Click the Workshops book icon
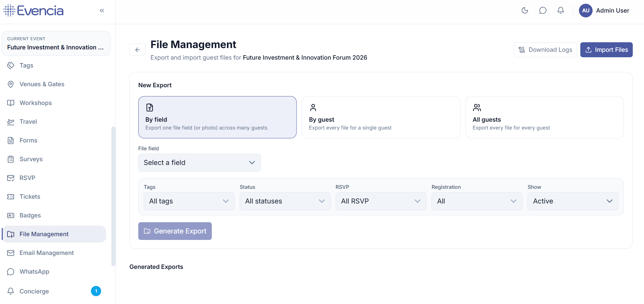The height and width of the screenshot is (304, 644). (11, 103)
